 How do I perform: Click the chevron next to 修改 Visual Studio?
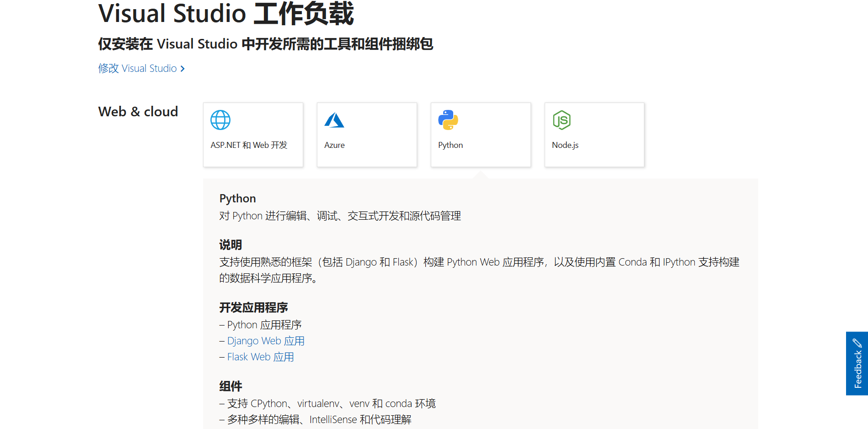(182, 69)
